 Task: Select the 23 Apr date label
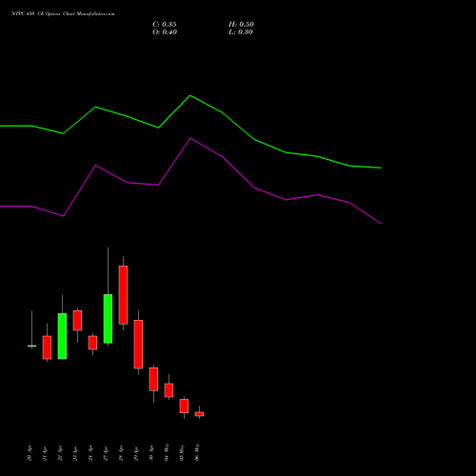click(75, 453)
